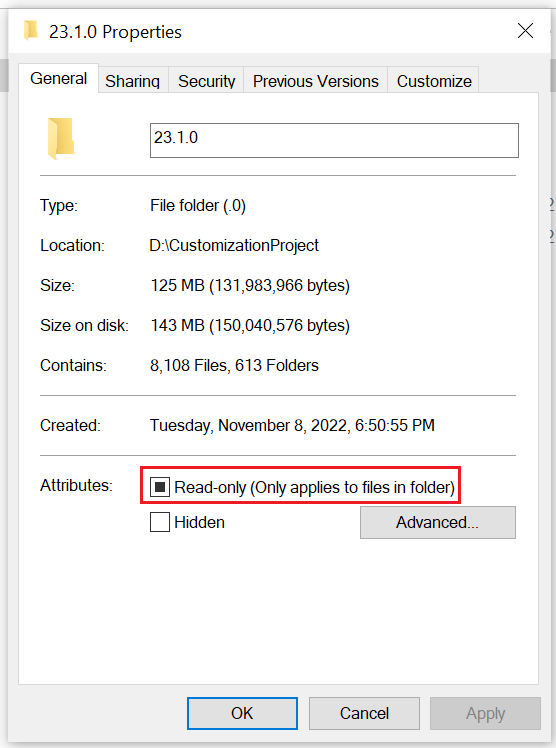Image resolution: width=556 pixels, height=748 pixels.
Task: Click the Cancel button
Action: 364,713
